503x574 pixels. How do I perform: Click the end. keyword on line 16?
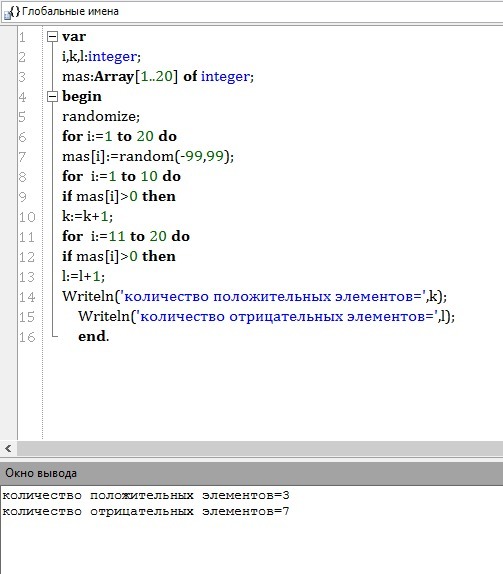point(94,336)
